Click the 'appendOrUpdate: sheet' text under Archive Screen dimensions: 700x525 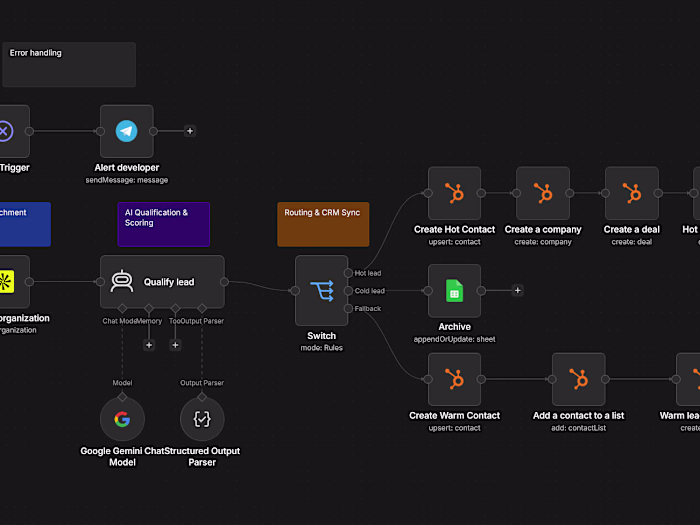coord(454,339)
